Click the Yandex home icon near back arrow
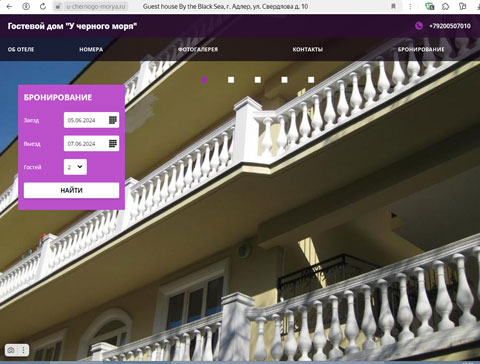The image size is (480, 364). click(x=26, y=6)
